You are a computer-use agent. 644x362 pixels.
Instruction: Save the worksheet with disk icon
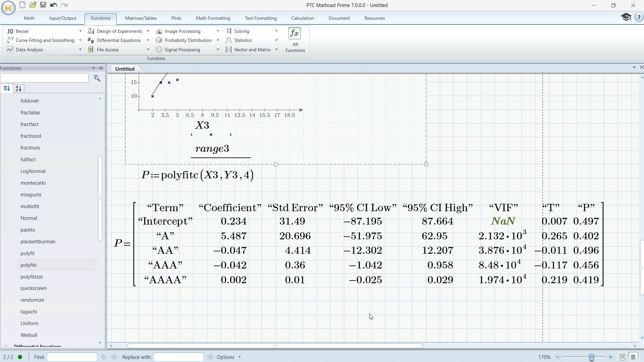[43, 5]
